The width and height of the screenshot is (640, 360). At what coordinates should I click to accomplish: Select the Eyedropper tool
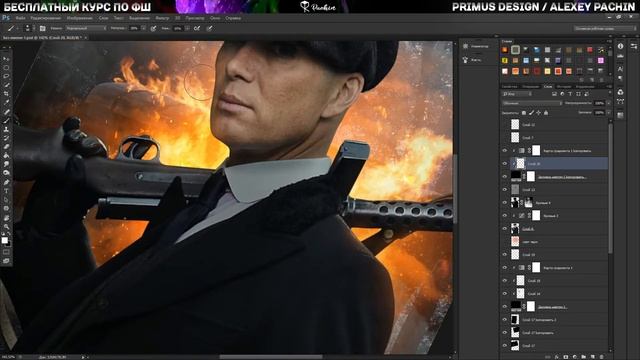click(x=6, y=102)
